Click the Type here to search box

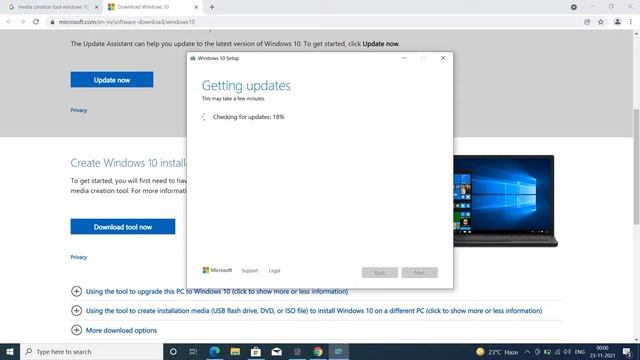point(91,351)
